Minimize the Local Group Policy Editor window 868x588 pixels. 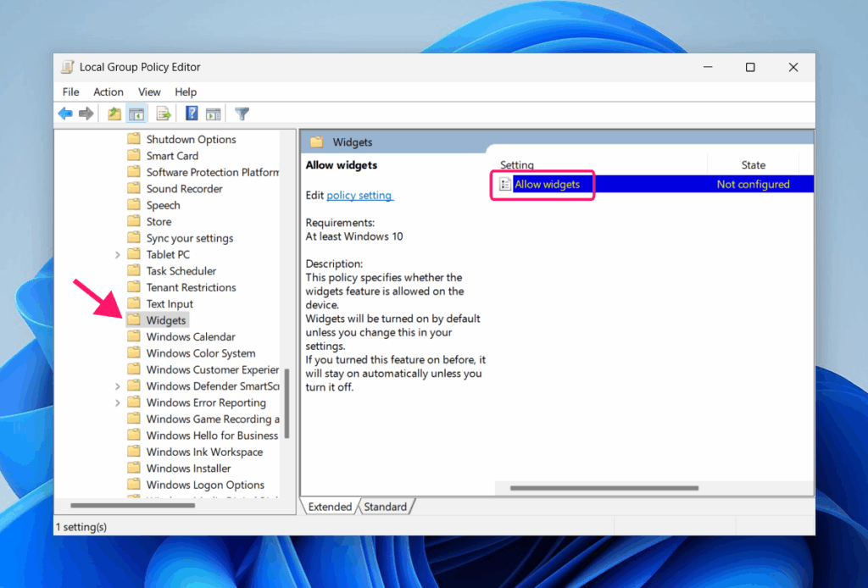708,67
